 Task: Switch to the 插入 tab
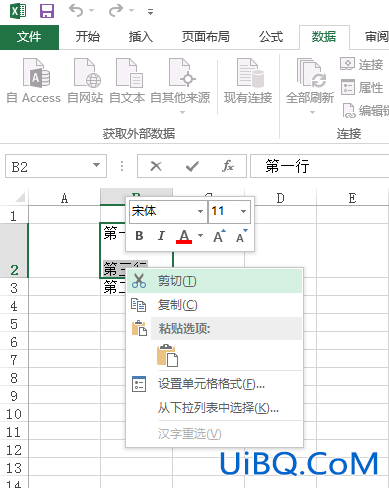141,37
